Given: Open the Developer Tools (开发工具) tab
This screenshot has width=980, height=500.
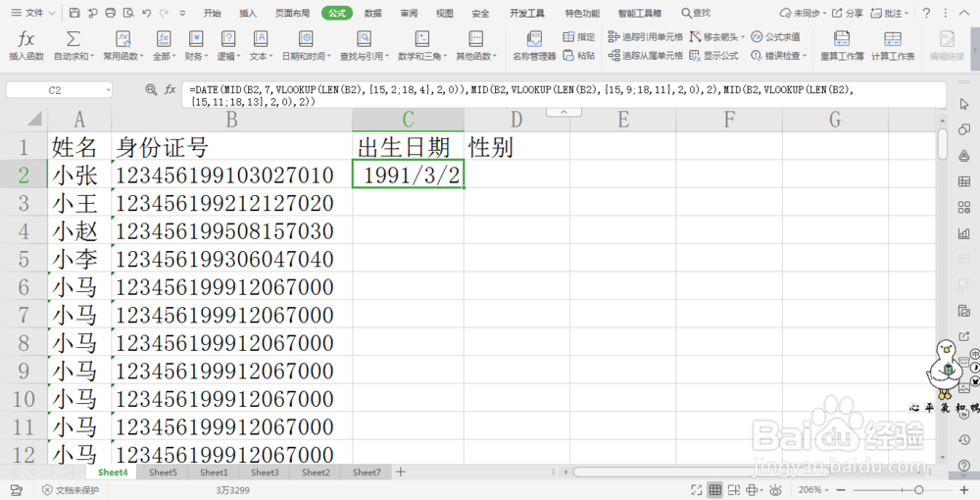Looking at the screenshot, I should pos(527,13).
